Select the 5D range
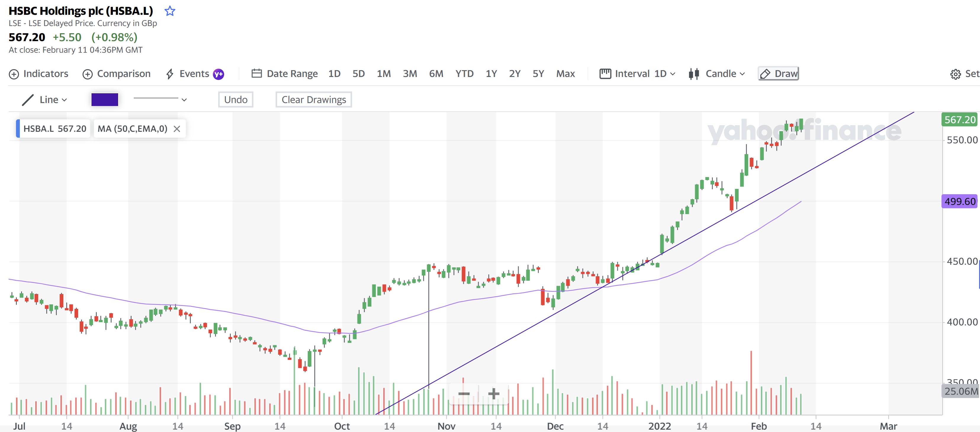Screen dimensions: 980x432 (x=358, y=73)
